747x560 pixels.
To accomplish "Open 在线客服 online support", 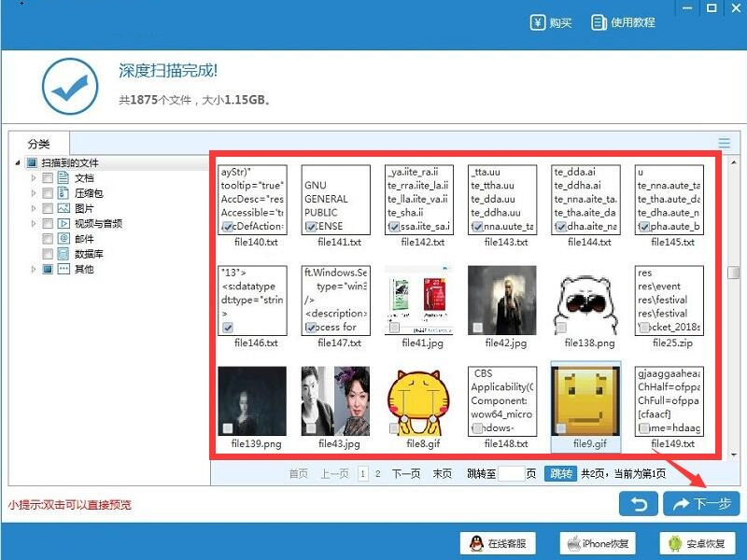I will (x=498, y=543).
